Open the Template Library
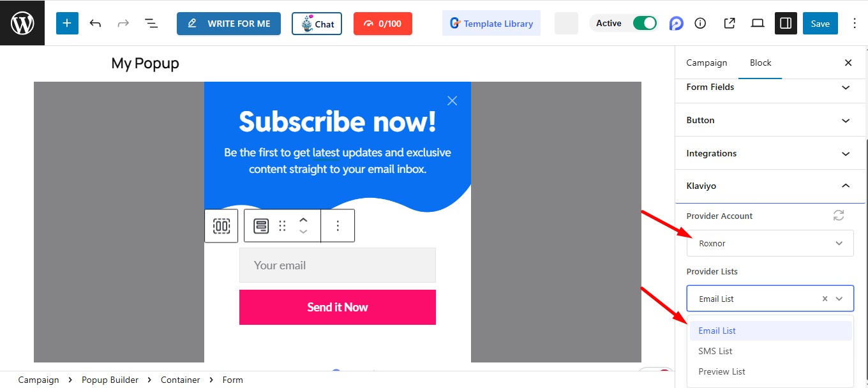 pos(491,24)
